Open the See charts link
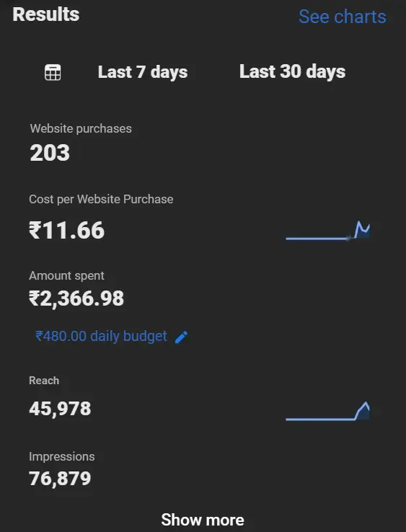406x532 pixels. click(x=343, y=17)
